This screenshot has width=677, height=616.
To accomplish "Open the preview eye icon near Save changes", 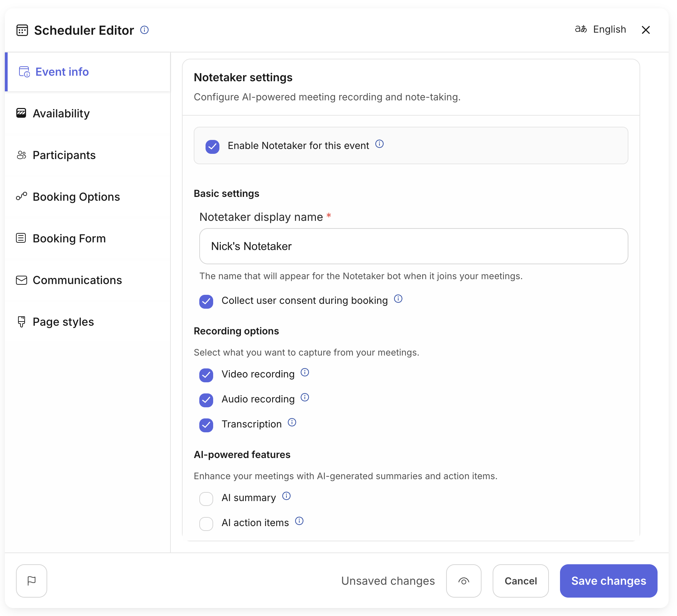I will coord(464,581).
